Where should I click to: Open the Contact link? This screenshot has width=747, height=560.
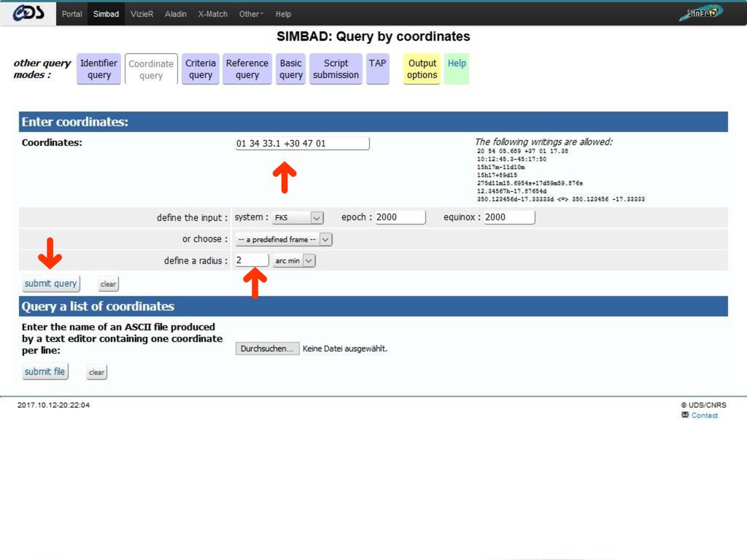click(x=704, y=415)
